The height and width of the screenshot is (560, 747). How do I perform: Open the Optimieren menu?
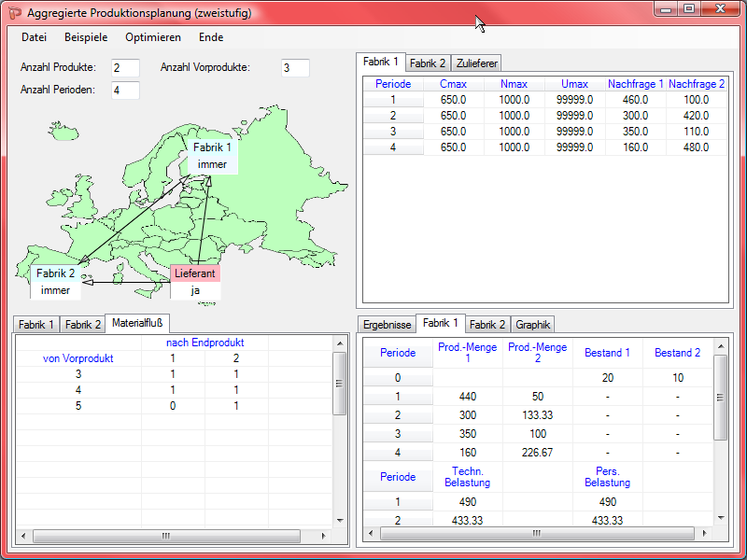click(153, 37)
